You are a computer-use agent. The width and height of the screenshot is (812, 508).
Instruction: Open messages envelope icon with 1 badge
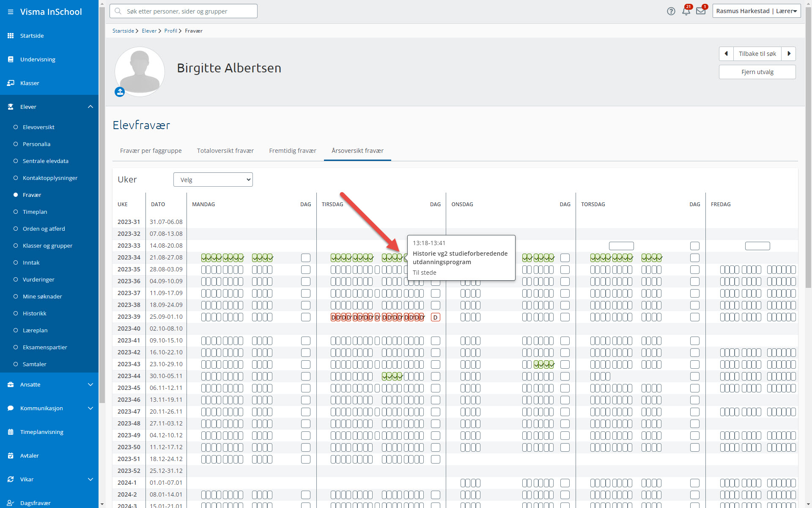[701, 11]
